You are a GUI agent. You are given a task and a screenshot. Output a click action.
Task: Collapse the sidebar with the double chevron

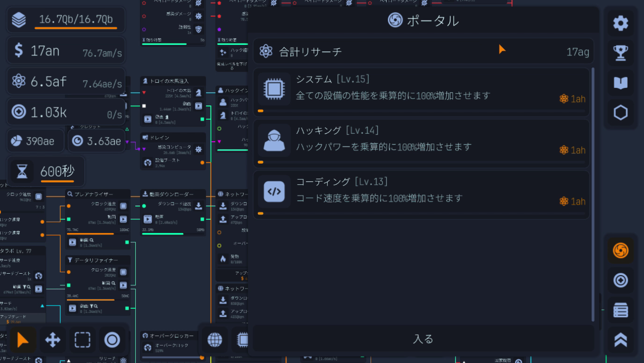tap(621, 340)
